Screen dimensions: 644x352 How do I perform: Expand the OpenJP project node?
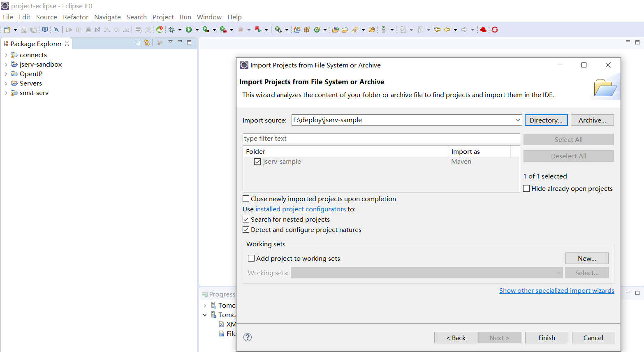pyautogui.click(x=6, y=74)
